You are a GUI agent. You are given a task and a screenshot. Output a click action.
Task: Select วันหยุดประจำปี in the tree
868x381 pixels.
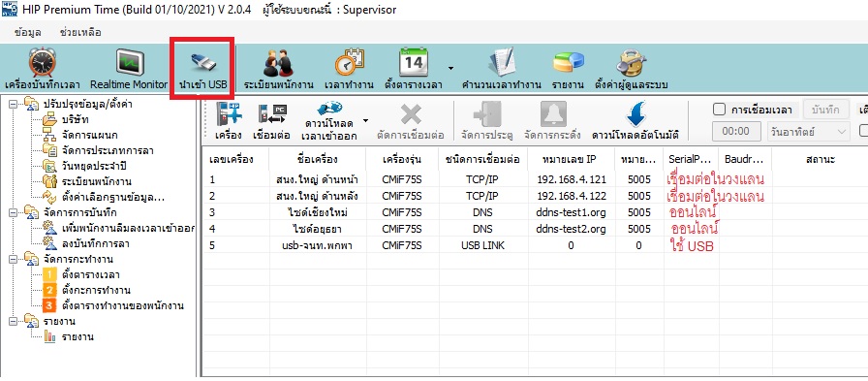pyautogui.click(x=94, y=166)
